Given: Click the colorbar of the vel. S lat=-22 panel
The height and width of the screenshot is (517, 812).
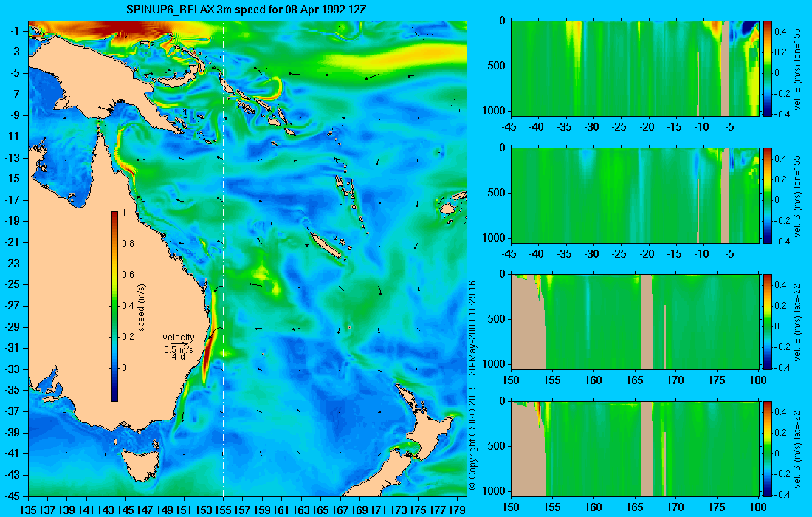Looking at the screenshot, I should [768, 448].
